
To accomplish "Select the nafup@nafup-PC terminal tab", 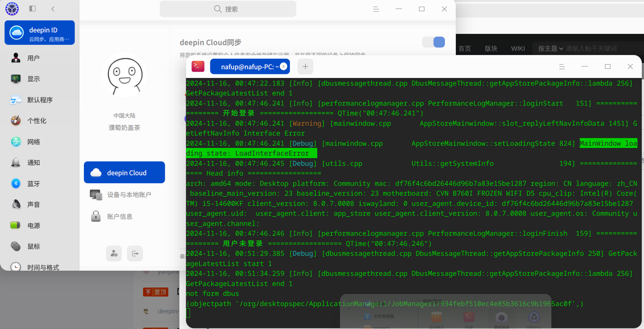I will [250, 67].
